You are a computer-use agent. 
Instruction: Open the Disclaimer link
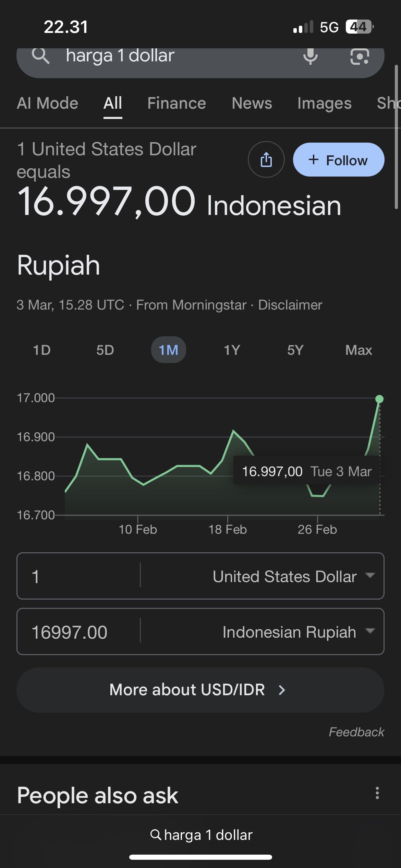pyautogui.click(x=290, y=305)
